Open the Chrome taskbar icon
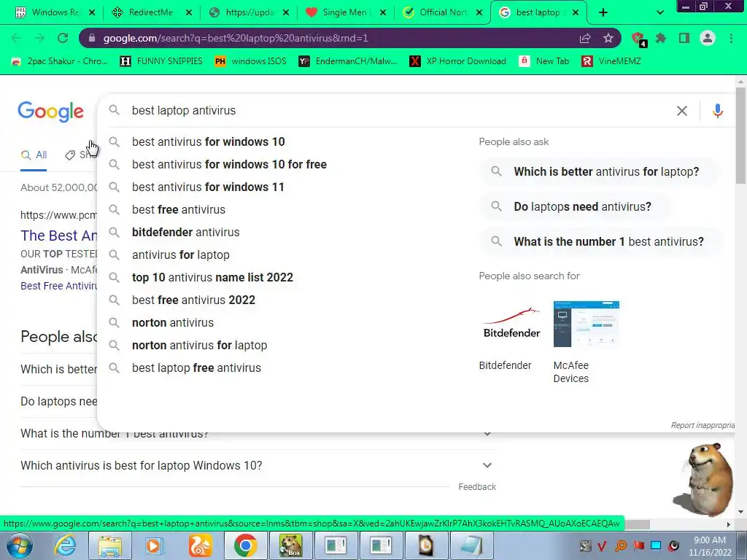The image size is (747, 560). 246,545
